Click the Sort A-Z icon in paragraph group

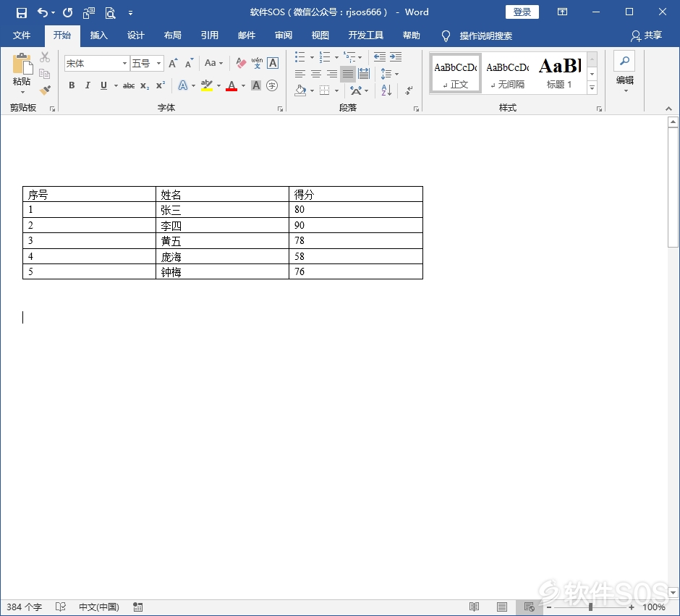point(386,90)
